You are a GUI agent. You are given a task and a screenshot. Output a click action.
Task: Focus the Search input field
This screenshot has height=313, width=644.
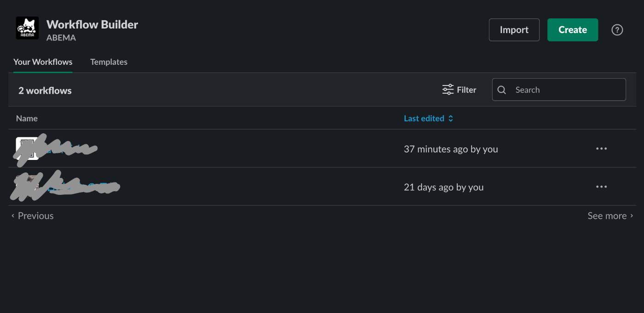(x=559, y=90)
